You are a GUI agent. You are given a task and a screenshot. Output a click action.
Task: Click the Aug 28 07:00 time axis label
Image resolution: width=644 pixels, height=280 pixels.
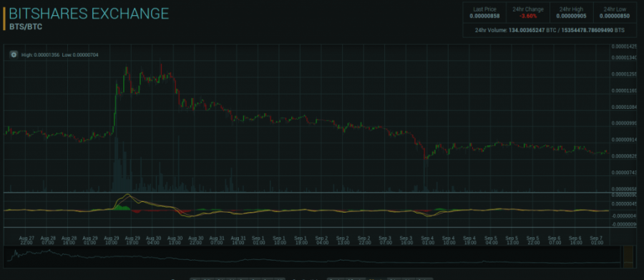coord(48,240)
